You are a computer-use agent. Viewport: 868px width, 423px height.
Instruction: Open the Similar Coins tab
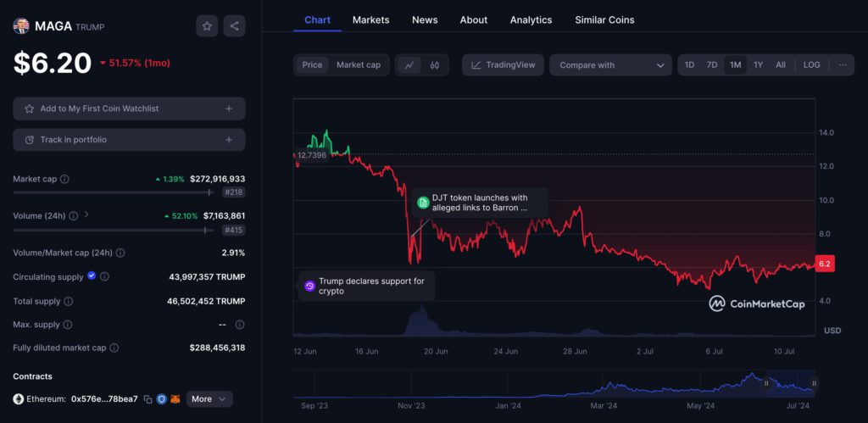tap(604, 20)
